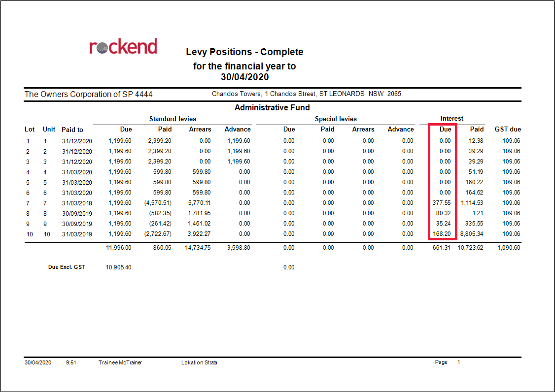Click the 10,905.40 Due Excl. GST amount

tap(118, 267)
